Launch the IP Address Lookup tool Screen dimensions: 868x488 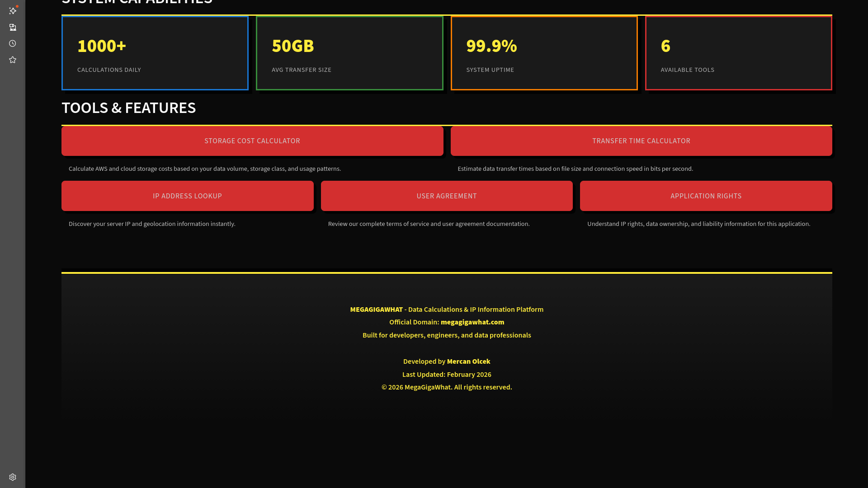coord(187,196)
